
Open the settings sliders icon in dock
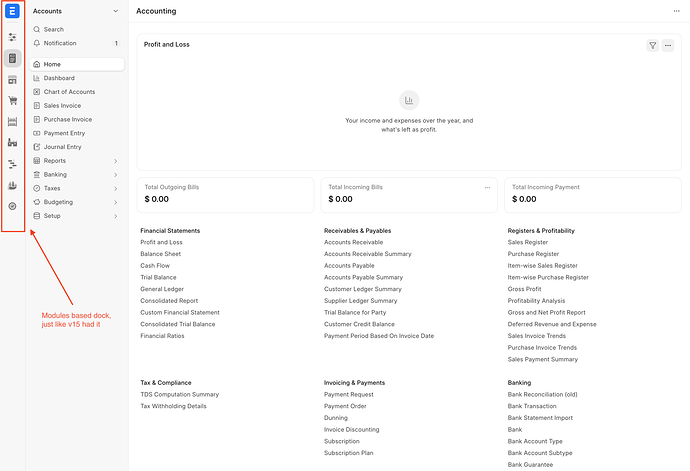pyautogui.click(x=12, y=37)
